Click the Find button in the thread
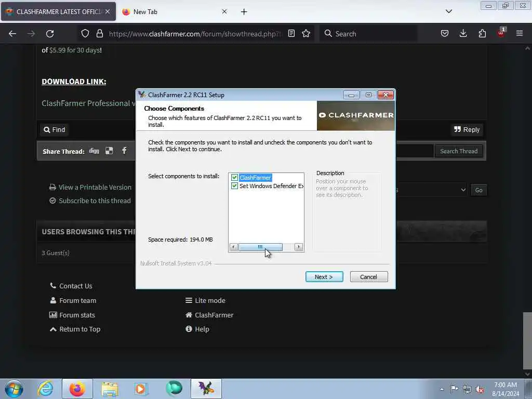532x399 pixels. point(54,129)
